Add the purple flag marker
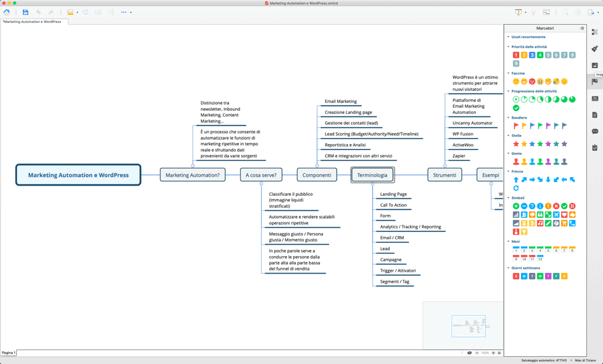This screenshot has height=364, width=603. click(548, 126)
